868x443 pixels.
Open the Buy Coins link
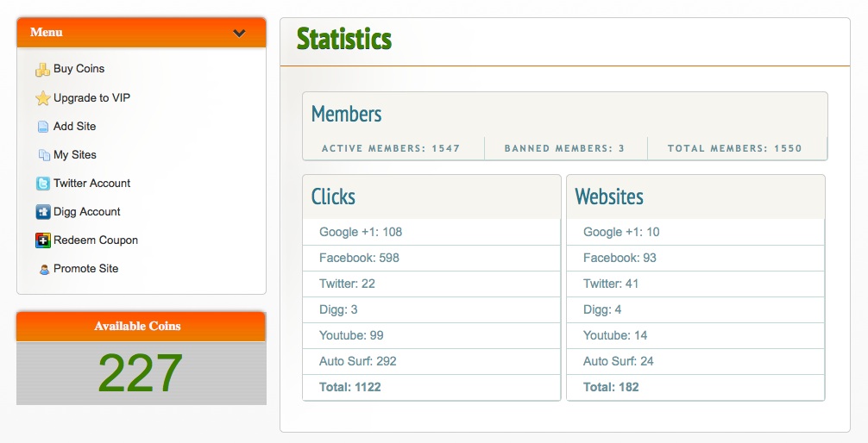(x=79, y=69)
